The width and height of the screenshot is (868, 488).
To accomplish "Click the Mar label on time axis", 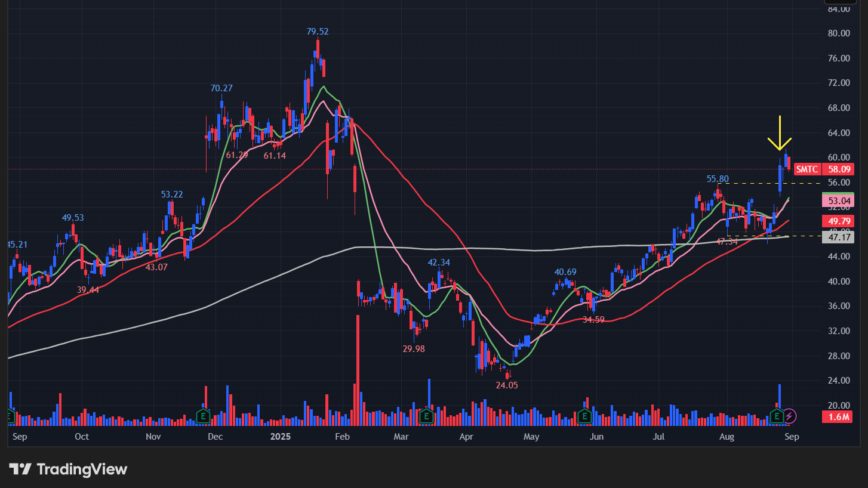I will 401,436.
